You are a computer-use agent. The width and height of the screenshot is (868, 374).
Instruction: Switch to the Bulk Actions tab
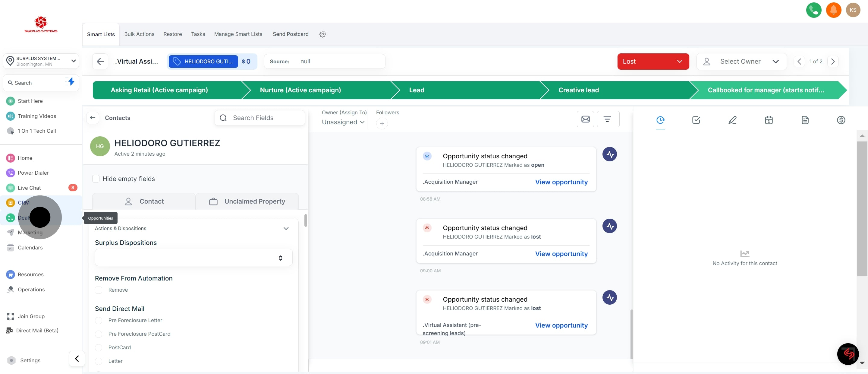click(139, 34)
